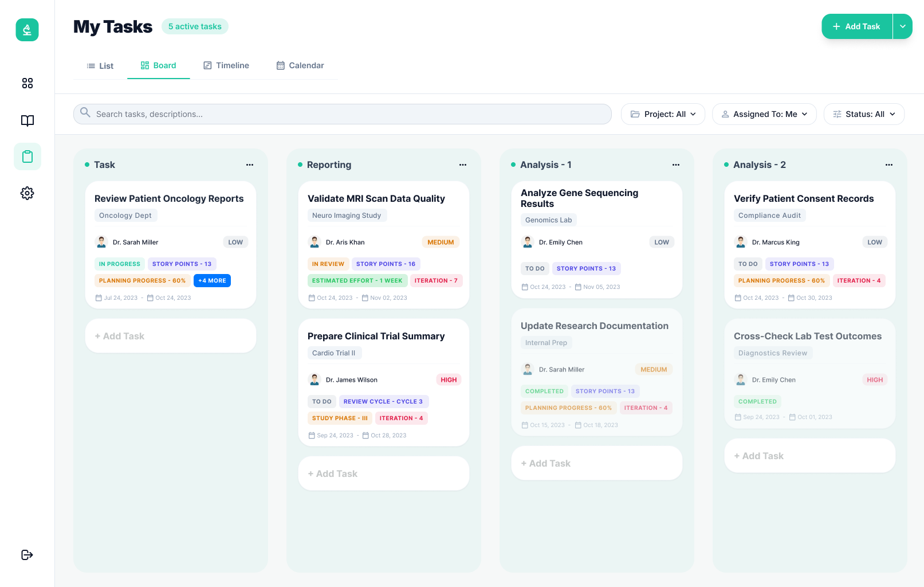924x587 pixels.
Task: Click the MEDIUM priority badge on MRI card
Action: [441, 242]
